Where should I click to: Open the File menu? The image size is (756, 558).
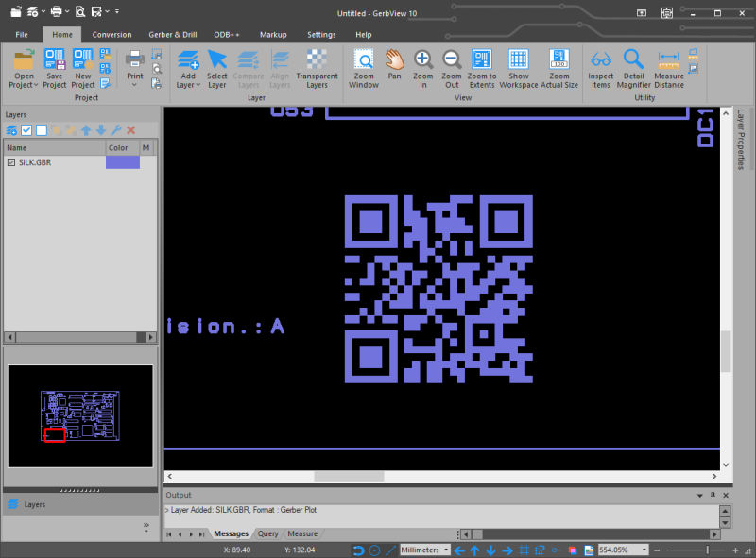click(x=22, y=35)
